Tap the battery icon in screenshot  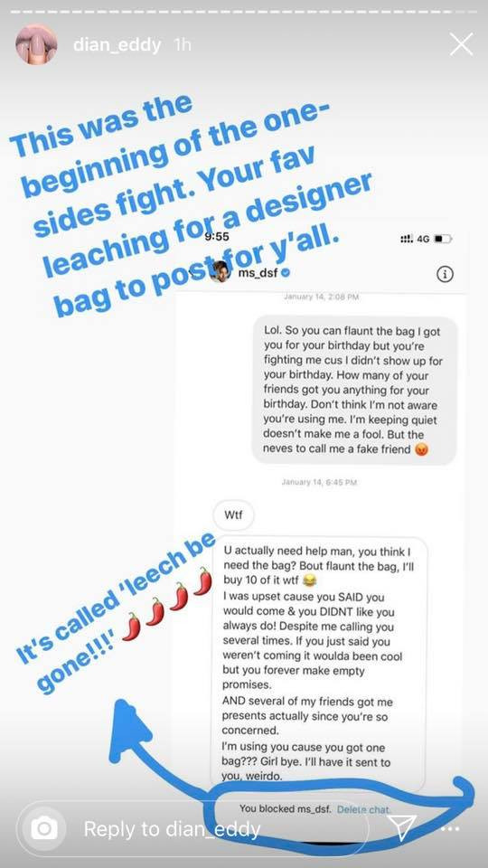443,239
